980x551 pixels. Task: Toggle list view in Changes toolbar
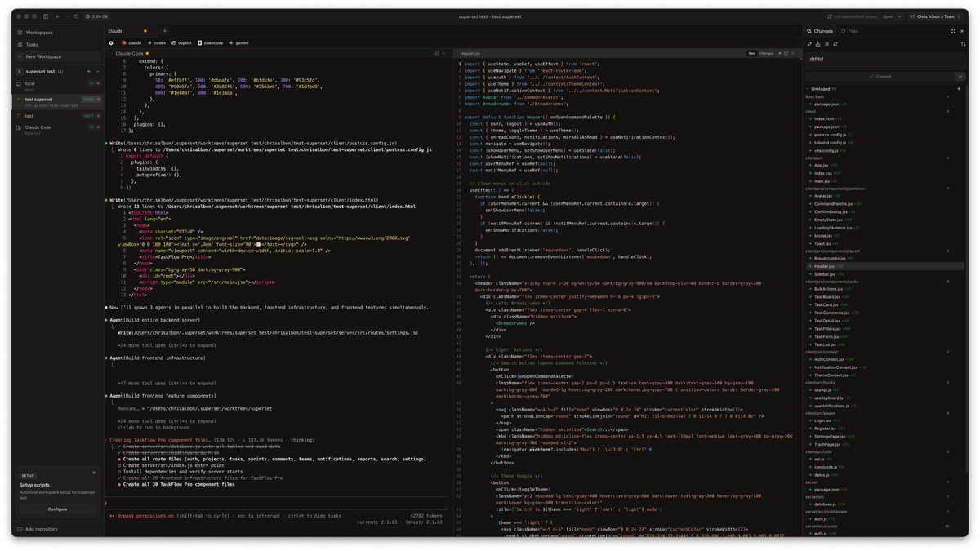click(826, 44)
